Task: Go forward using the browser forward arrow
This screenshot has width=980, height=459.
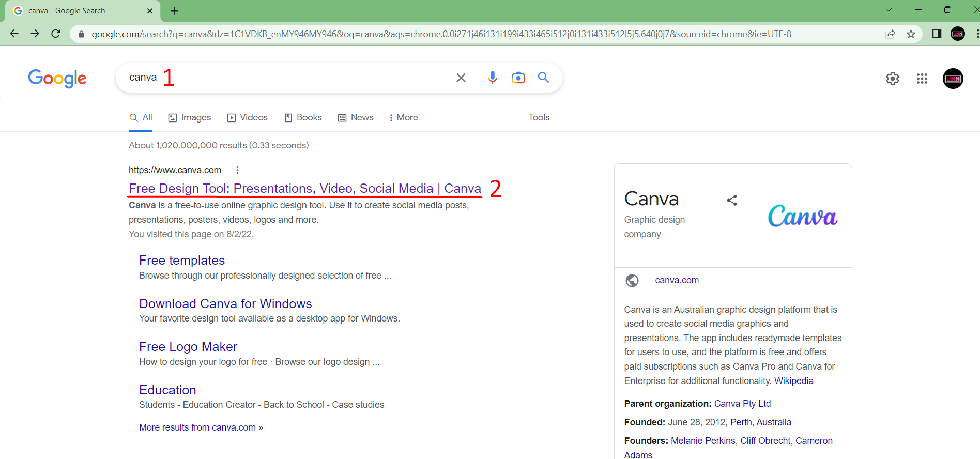Action: coord(35,34)
